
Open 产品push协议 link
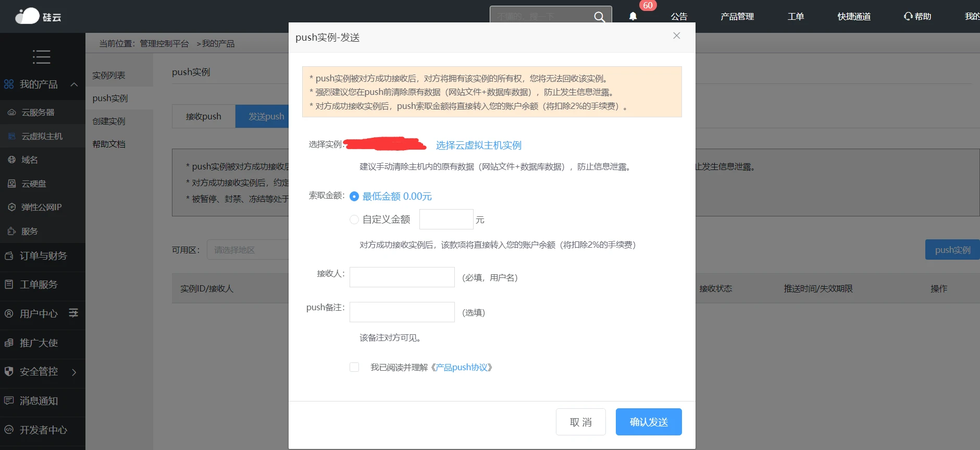coord(462,367)
